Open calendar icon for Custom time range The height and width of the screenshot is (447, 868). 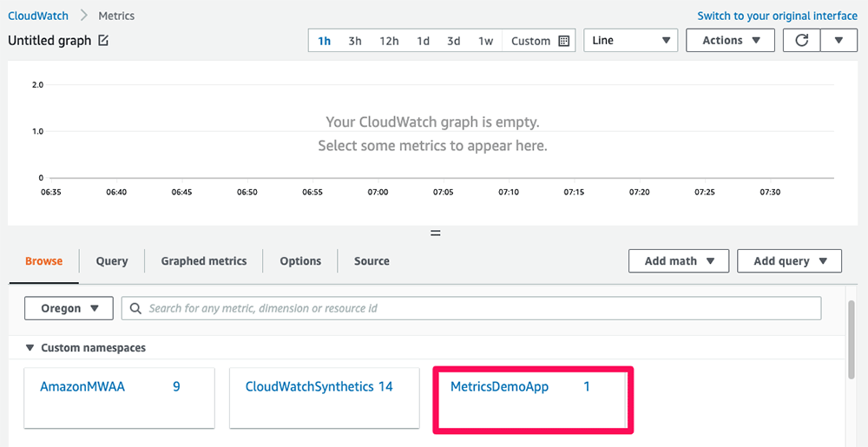tap(563, 41)
